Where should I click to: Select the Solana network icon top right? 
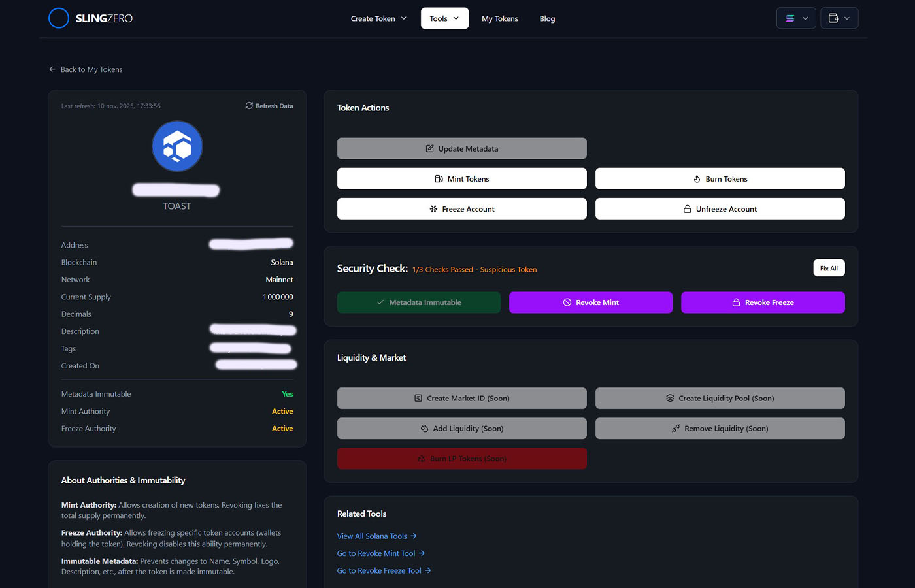point(791,18)
